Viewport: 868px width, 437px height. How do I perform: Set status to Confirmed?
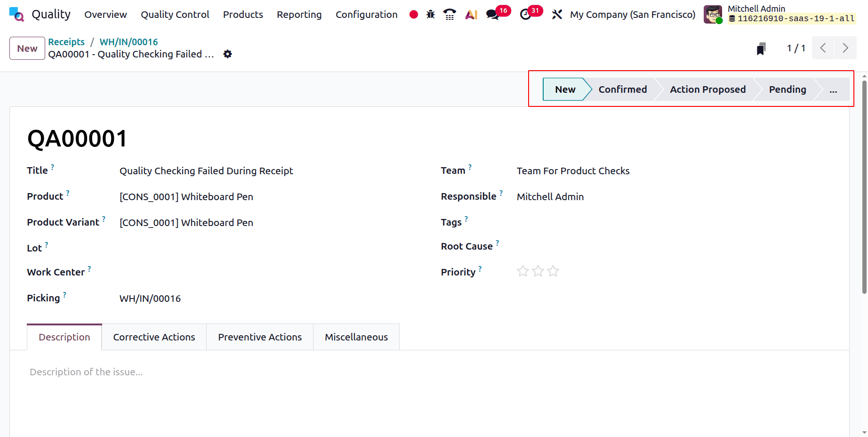622,89
